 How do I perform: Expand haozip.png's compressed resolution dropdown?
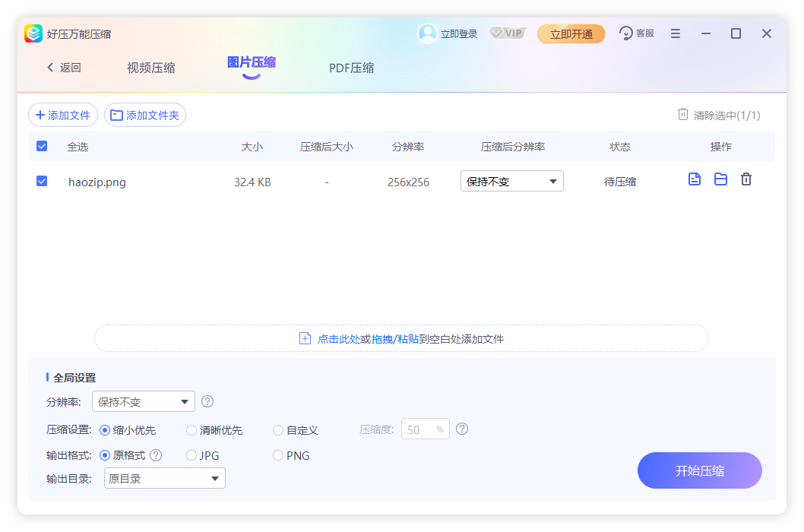coord(511,181)
